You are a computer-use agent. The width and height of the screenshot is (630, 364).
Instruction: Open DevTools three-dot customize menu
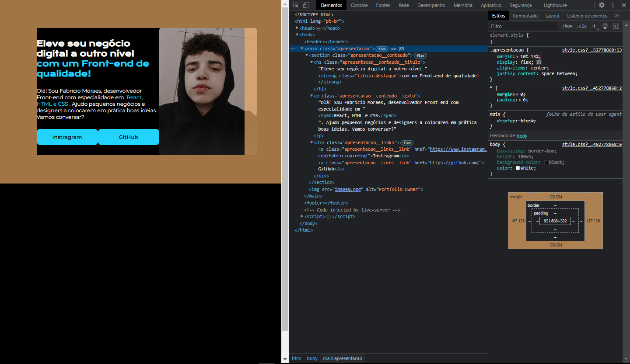[x=612, y=5]
